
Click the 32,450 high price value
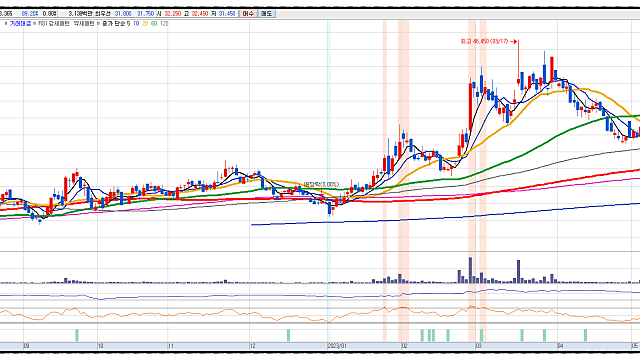pyautogui.click(x=200, y=13)
